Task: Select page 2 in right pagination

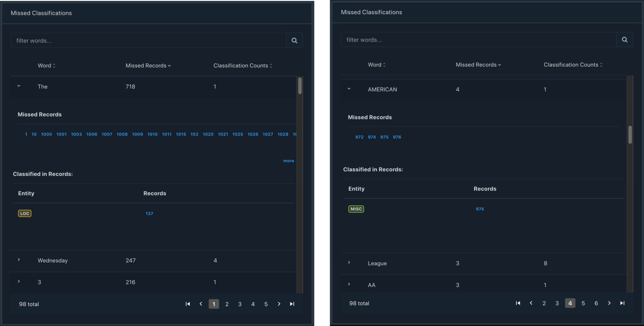Action: pyautogui.click(x=544, y=303)
